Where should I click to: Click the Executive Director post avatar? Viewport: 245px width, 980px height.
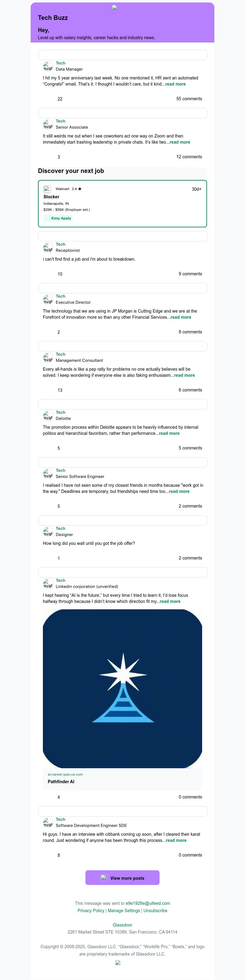point(48,299)
